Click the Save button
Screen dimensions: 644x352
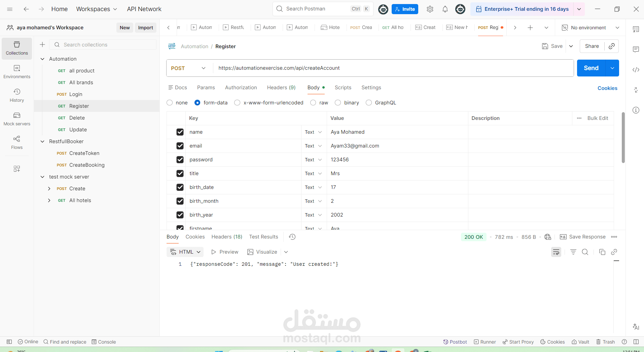click(552, 46)
